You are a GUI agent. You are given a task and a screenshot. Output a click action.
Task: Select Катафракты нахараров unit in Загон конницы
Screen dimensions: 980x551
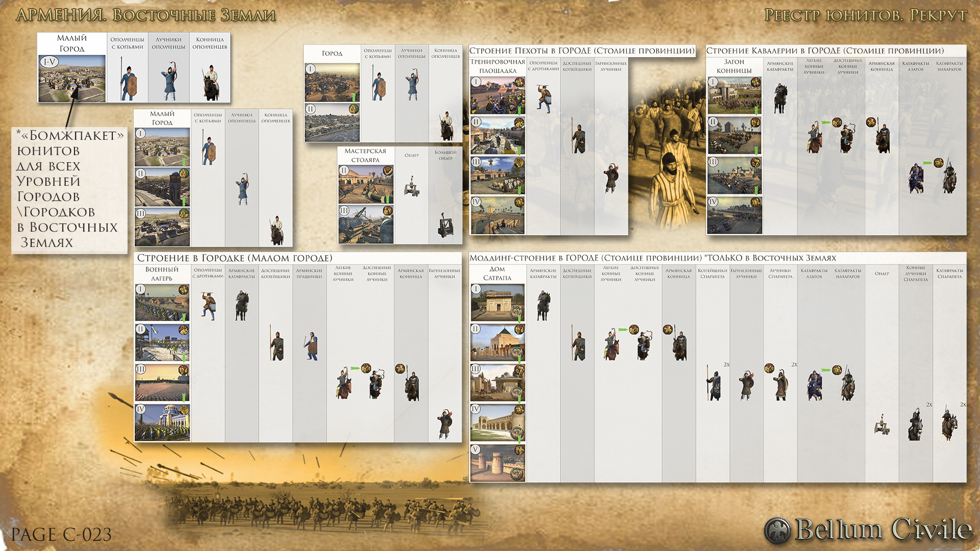[949, 177]
